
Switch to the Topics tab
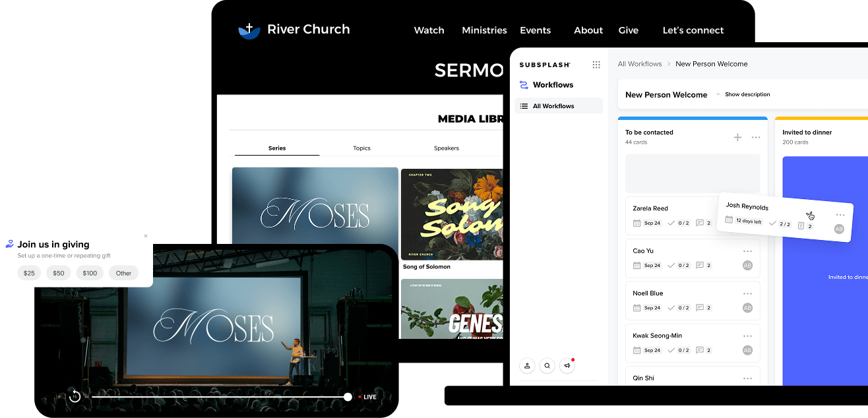[x=361, y=148]
